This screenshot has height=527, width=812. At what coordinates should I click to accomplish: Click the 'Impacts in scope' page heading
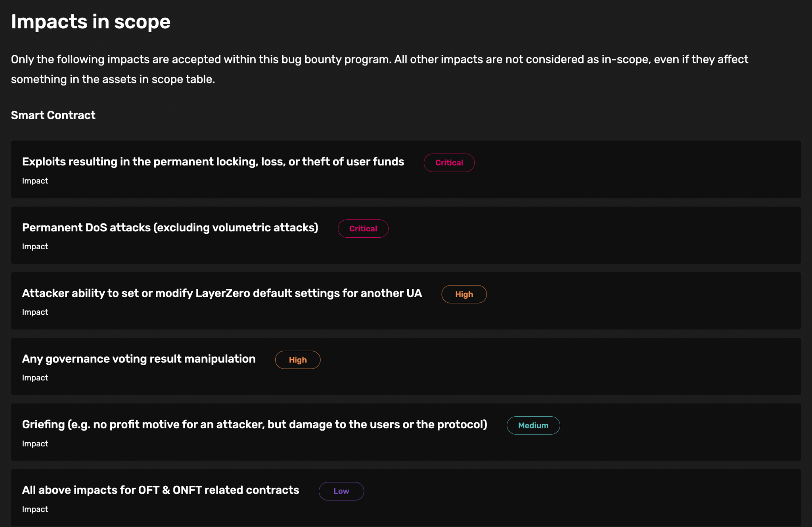click(x=90, y=21)
